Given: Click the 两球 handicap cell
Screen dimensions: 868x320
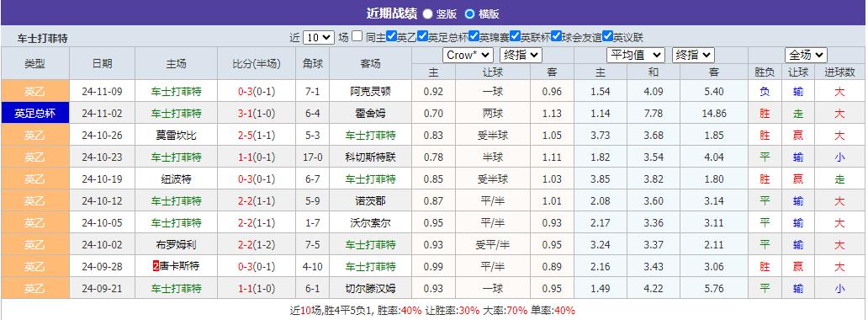Looking at the screenshot, I should coord(492,114).
